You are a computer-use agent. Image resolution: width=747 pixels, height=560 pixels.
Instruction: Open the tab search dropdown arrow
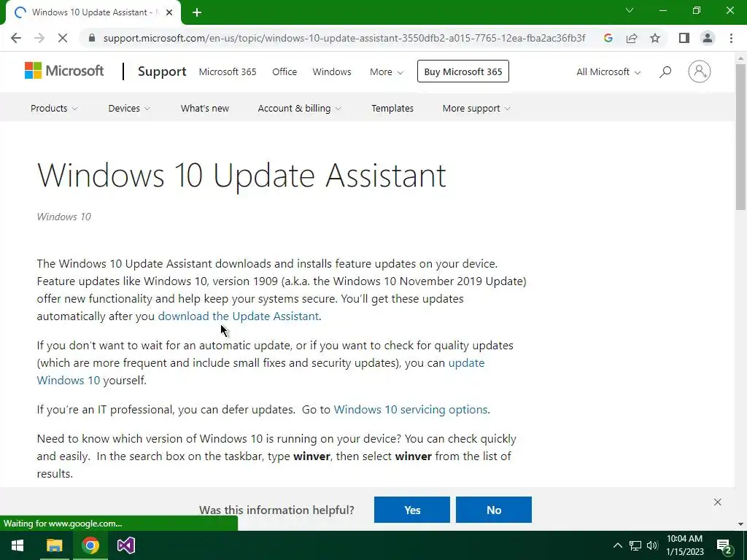(x=630, y=10)
